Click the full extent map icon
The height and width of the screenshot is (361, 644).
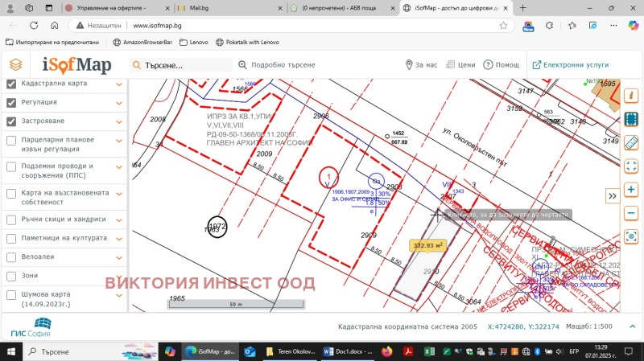click(x=632, y=167)
